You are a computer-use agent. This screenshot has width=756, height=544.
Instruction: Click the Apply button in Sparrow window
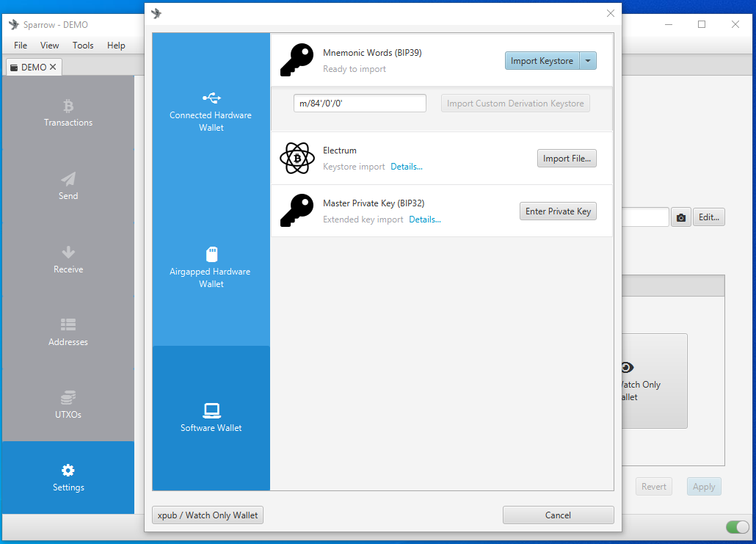[x=704, y=487]
